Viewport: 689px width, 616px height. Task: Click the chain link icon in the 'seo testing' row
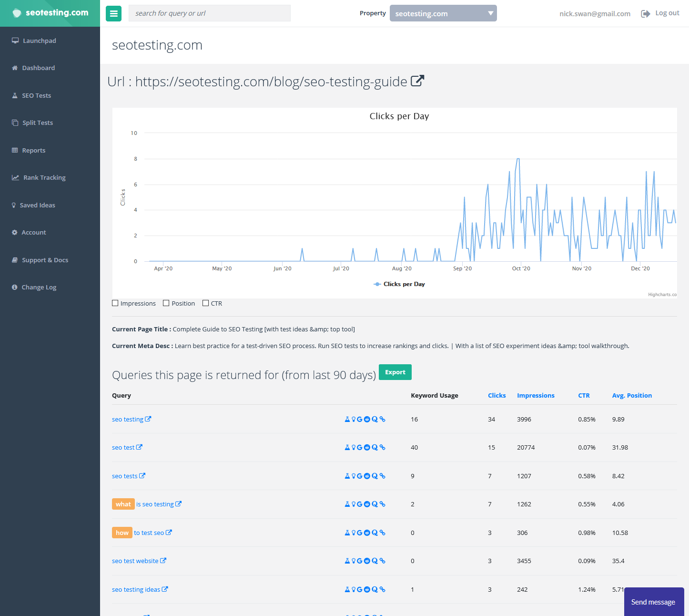coord(382,420)
